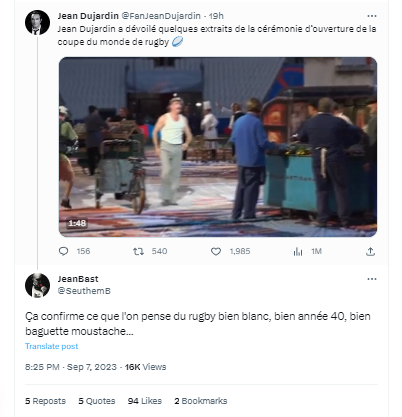Open the three-dot menu on JeanBast's post

372,279
